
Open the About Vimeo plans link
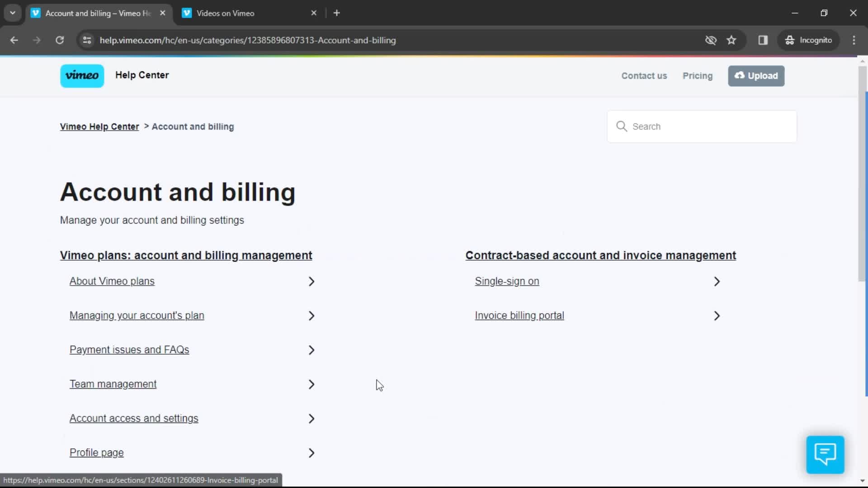click(x=112, y=281)
